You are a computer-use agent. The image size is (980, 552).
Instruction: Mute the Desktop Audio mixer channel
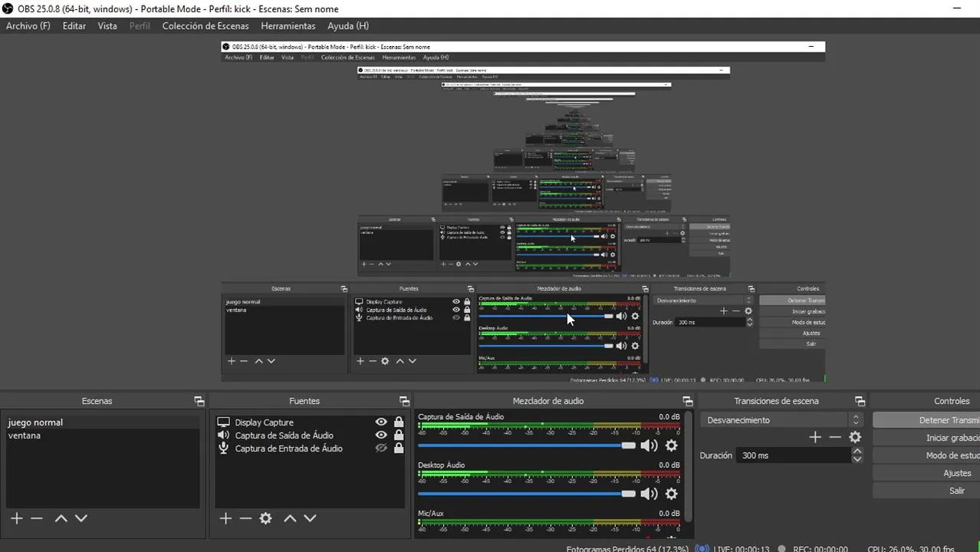(649, 494)
